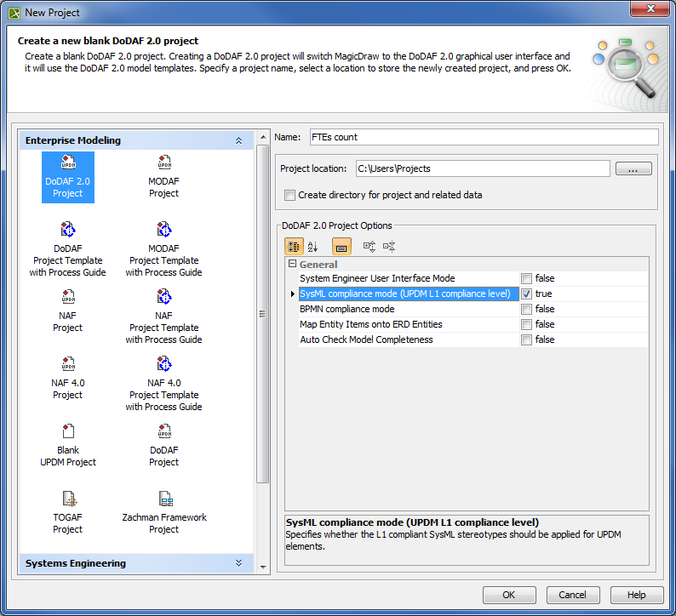Click the MagicDraw icon in the title bar
Screen dimensions: 676x616
[14, 13]
